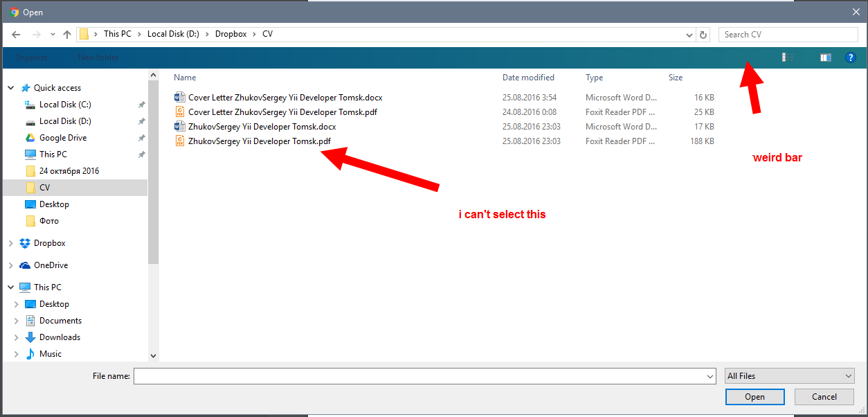Image resolution: width=868 pixels, height=417 pixels.
Task: Click the Cancel button
Action: [x=824, y=397]
